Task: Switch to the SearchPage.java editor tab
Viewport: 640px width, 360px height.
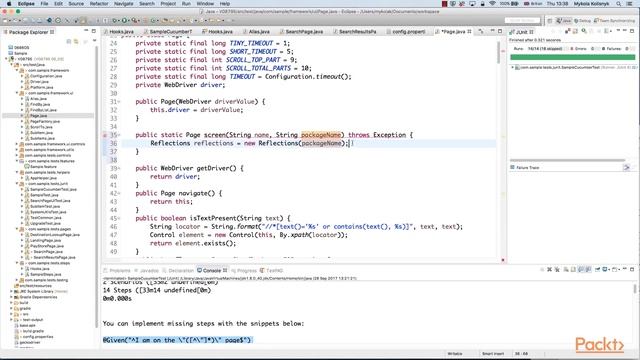Action: click(x=301, y=31)
